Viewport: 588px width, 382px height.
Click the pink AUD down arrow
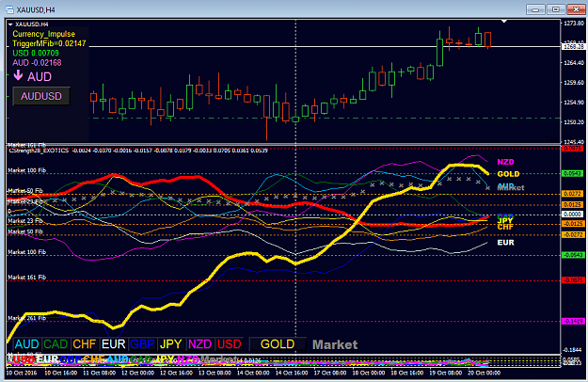18,75
